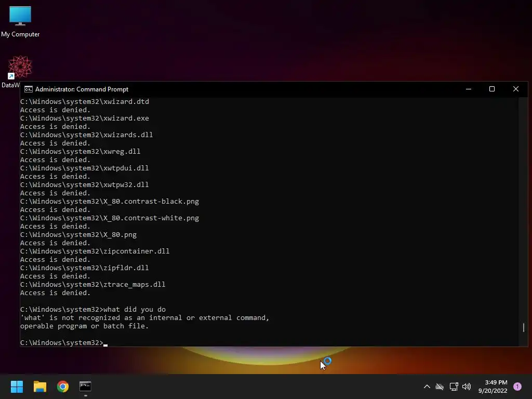
Task: Click the line C:\Windows\system32\xwreg.dll
Action: [x=80, y=151]
